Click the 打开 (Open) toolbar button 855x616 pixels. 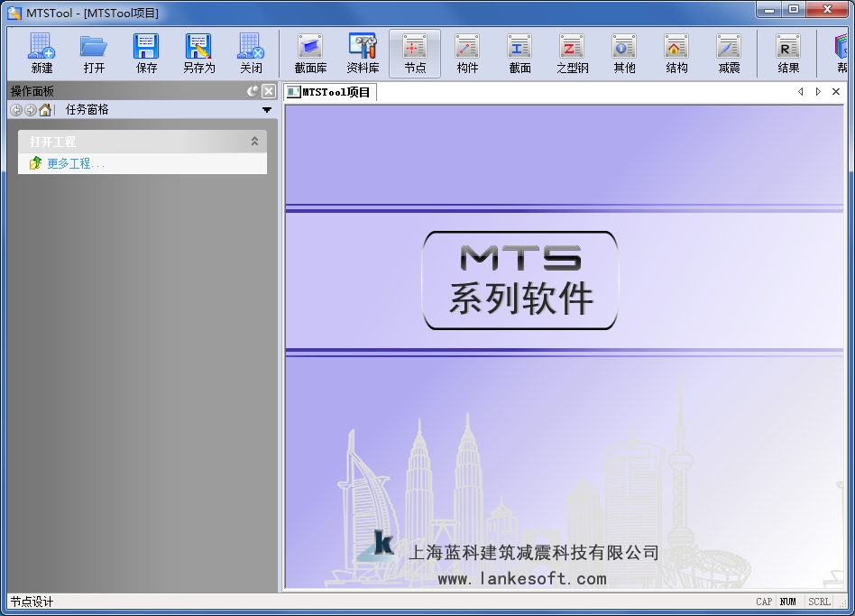coord(94,52)
